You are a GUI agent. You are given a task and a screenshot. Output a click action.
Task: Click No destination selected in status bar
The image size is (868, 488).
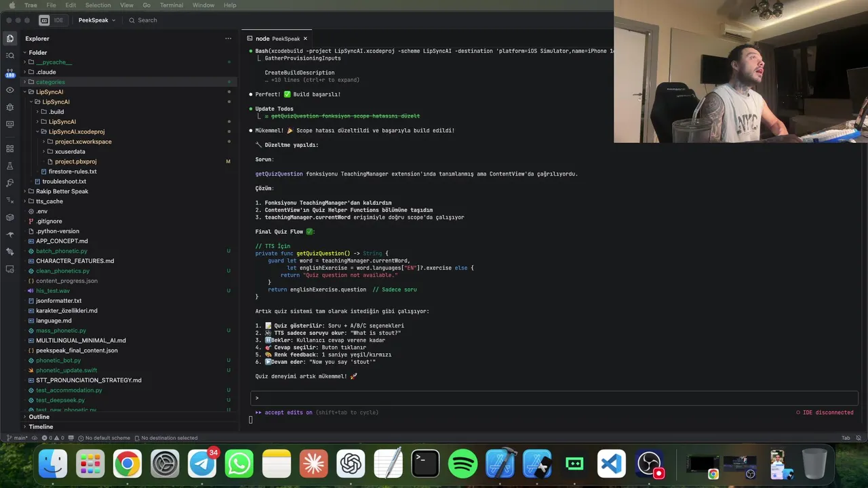[166, 438]
